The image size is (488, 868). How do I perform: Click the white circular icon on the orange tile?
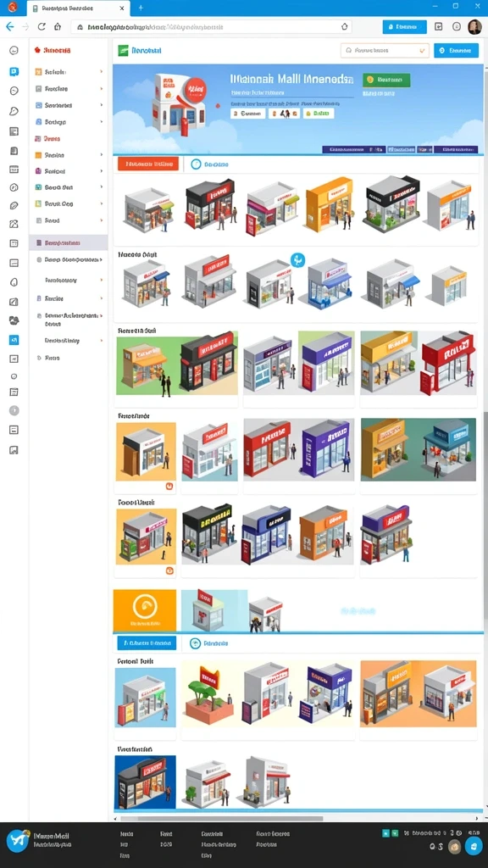145,607
